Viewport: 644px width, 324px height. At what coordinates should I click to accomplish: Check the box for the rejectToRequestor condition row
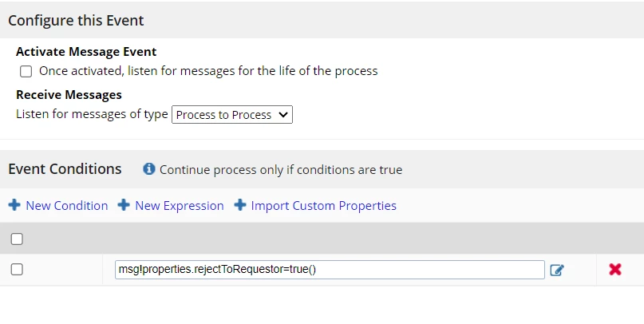click(x=17, y=270)
